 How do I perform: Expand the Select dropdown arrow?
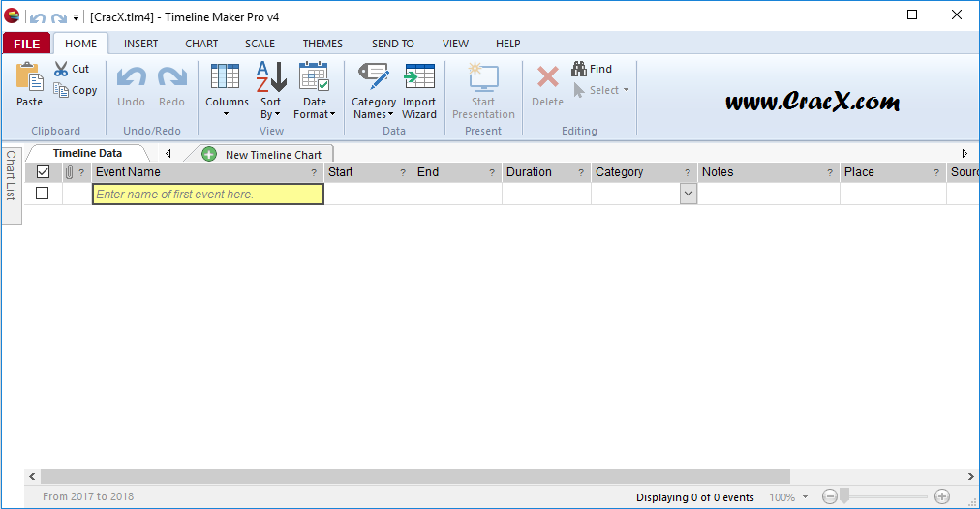[x=626, y=90]
